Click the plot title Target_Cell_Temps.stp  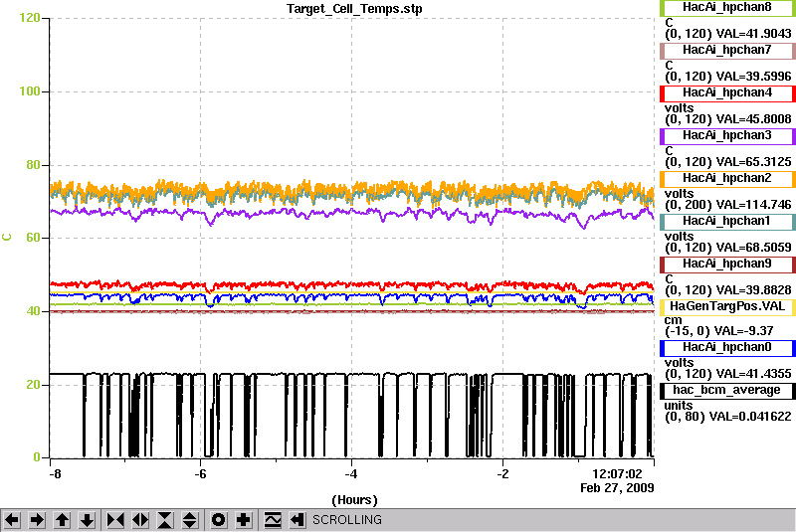click(x=354, y=9)
